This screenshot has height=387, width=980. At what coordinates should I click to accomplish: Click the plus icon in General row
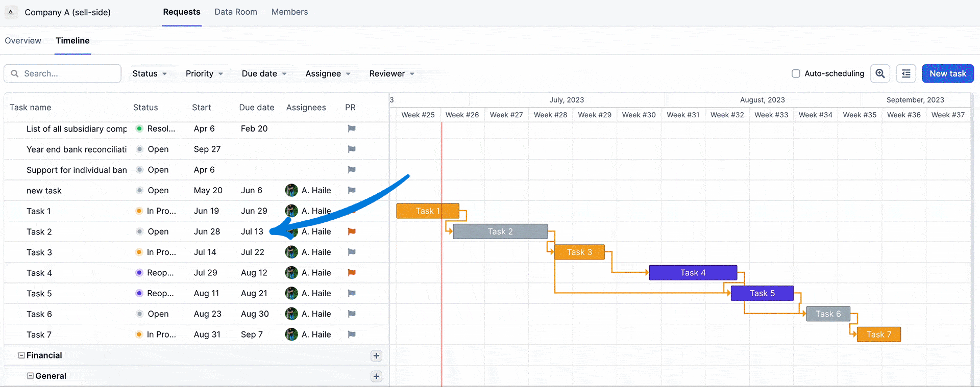376,376
